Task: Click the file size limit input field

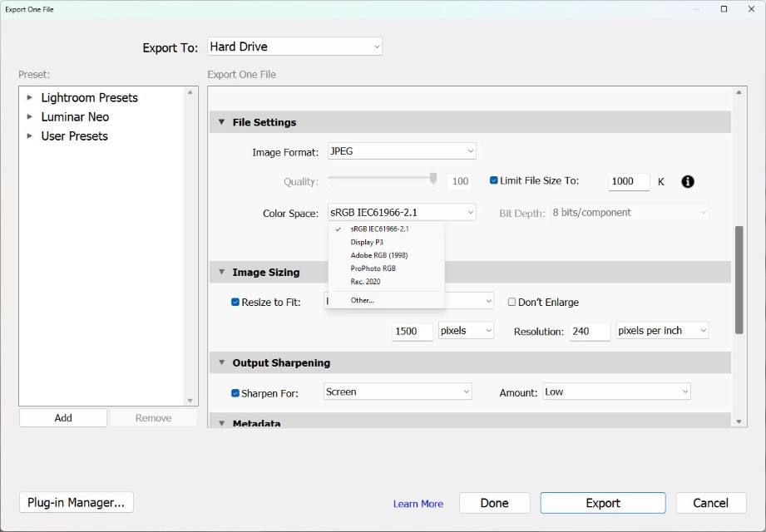Action: pos(628,181)
